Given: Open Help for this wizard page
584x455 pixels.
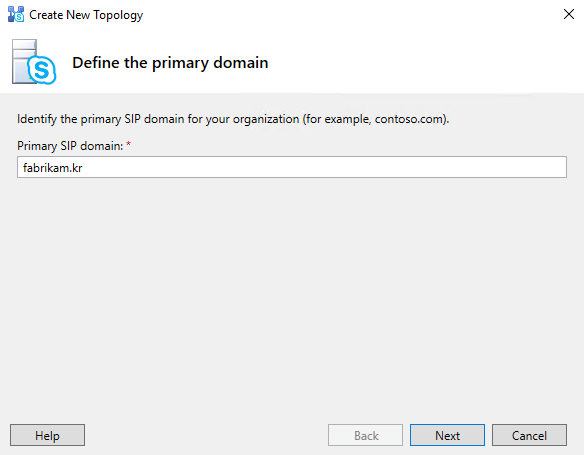Looking at the screenshot, I should [x=47, y=435].
